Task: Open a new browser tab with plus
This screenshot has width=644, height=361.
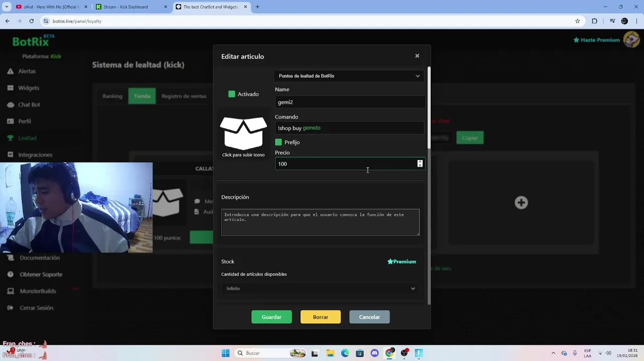Action: click(257, 7)
